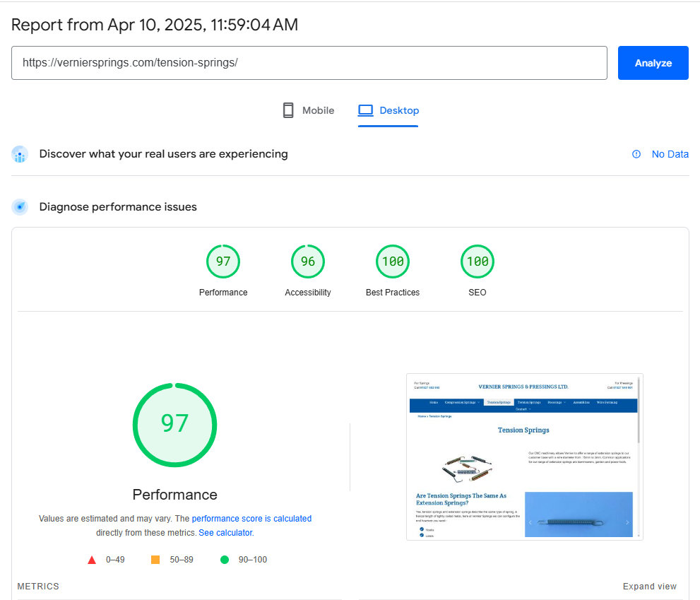Select the Performance 97 score gauge
Image resolution: width=700 pixels, height=600 pixels.
pyautogui.click(x=223, y=262)
